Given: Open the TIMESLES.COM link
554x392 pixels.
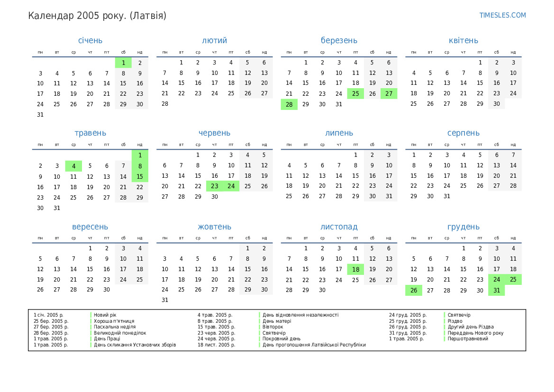Looking at the screenshot, I should click(502, 15).
